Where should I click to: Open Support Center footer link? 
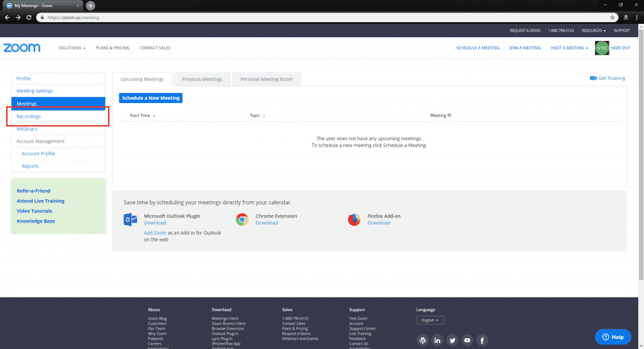(362, 328)
